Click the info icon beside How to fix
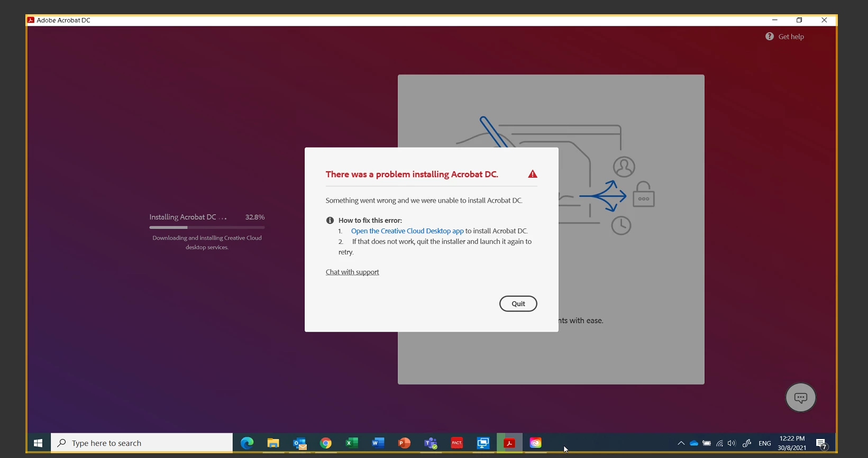The width and height of the screenshot is (868, 458). (x=330, y=221)
